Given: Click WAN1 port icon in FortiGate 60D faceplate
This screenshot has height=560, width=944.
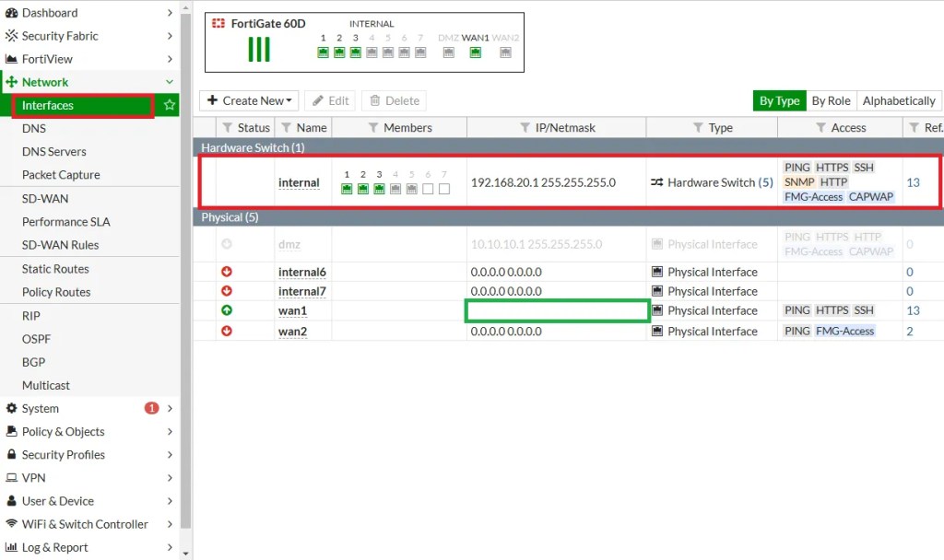Looking at the screenshot, I should tap(476, 52).
